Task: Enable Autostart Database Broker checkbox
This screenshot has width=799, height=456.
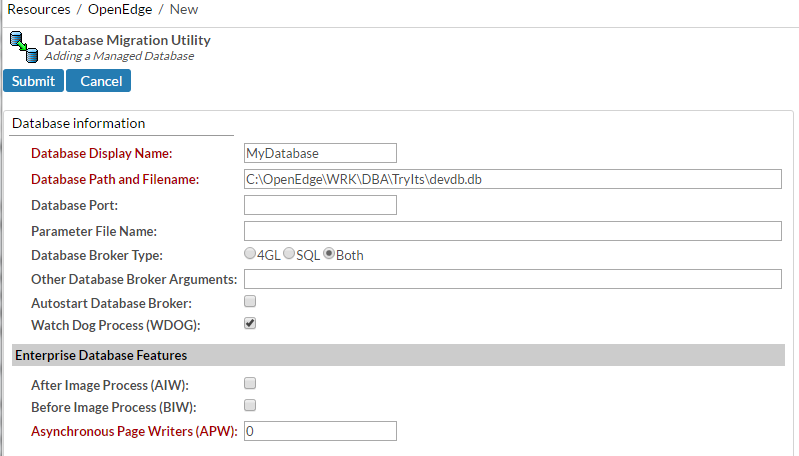Action: 250,301
